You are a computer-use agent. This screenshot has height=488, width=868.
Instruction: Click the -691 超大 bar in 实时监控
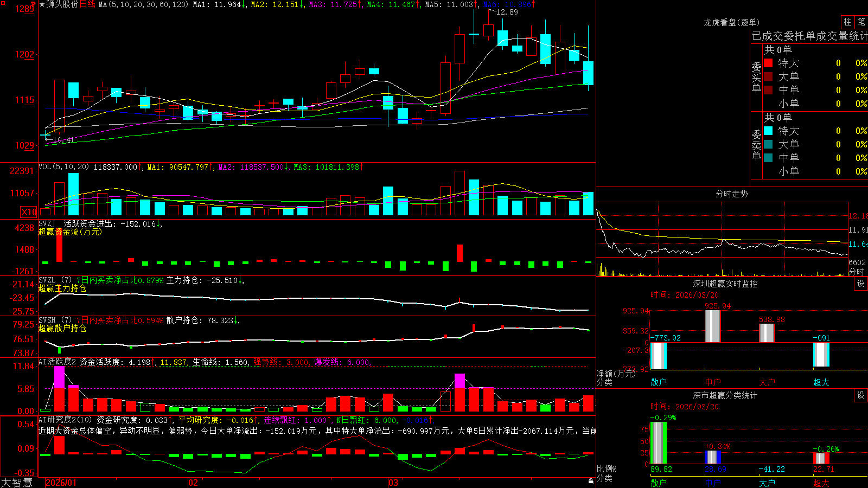tap(821, 355)
